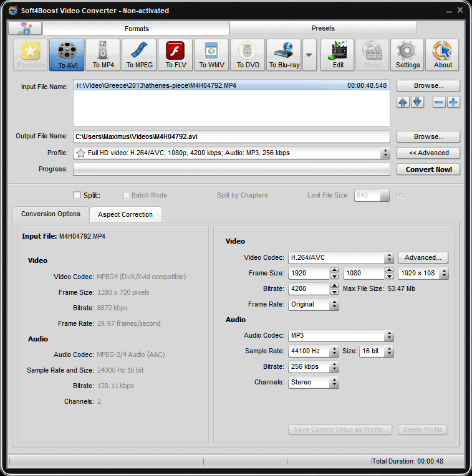Select the To DVD format icon
Screen dimensions: 472x476
click(248, 55)
